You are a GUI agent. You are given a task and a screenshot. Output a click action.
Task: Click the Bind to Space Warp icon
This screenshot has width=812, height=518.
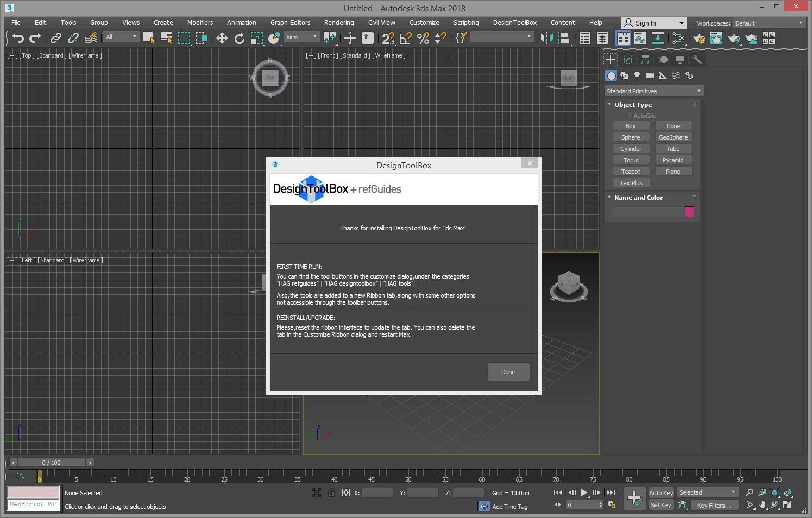91,38
